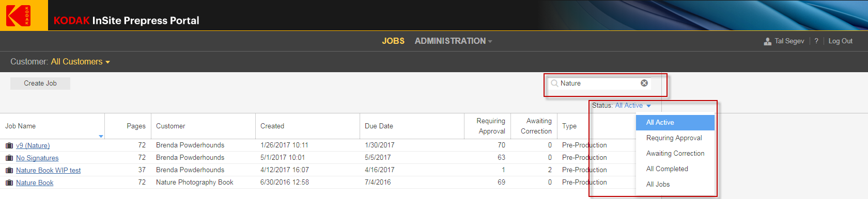868x199 pixels.
Task: Clear the Nature search text
Action: (x=644, y=83)
